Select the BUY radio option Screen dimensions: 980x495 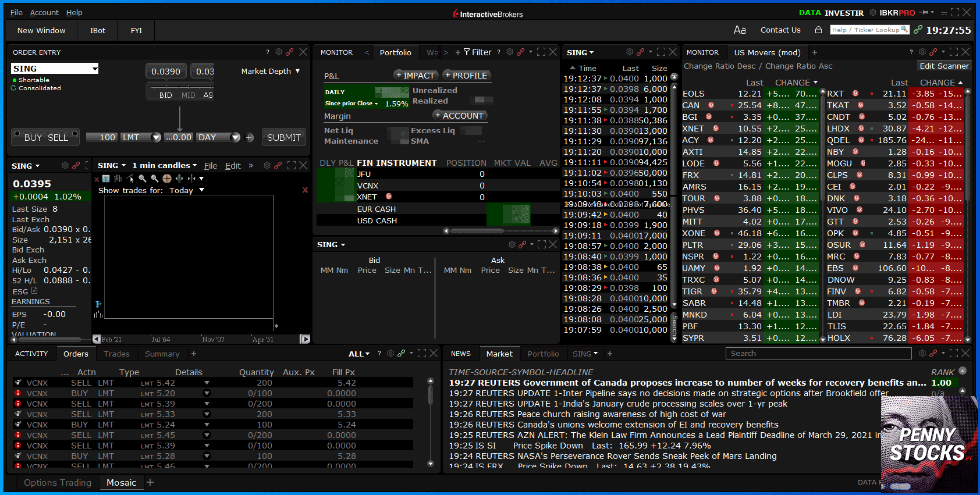click(x=17, y=134)
